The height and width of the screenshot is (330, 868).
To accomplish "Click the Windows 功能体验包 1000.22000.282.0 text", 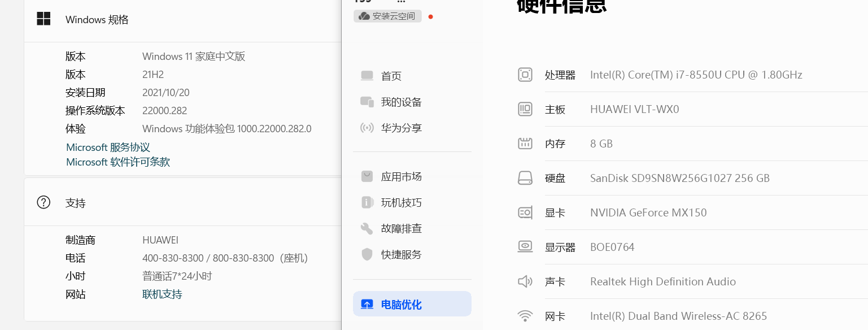I will [x=227, y=129].
